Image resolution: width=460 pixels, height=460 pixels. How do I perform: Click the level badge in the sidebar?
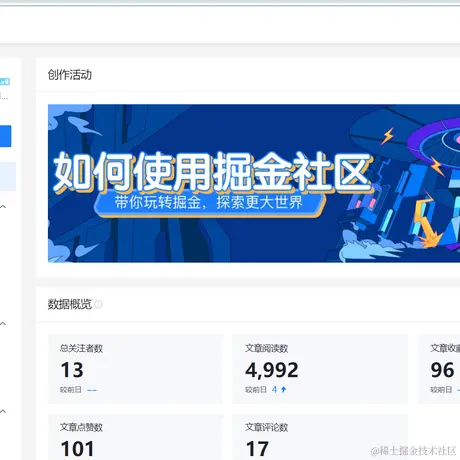point(5,82)
